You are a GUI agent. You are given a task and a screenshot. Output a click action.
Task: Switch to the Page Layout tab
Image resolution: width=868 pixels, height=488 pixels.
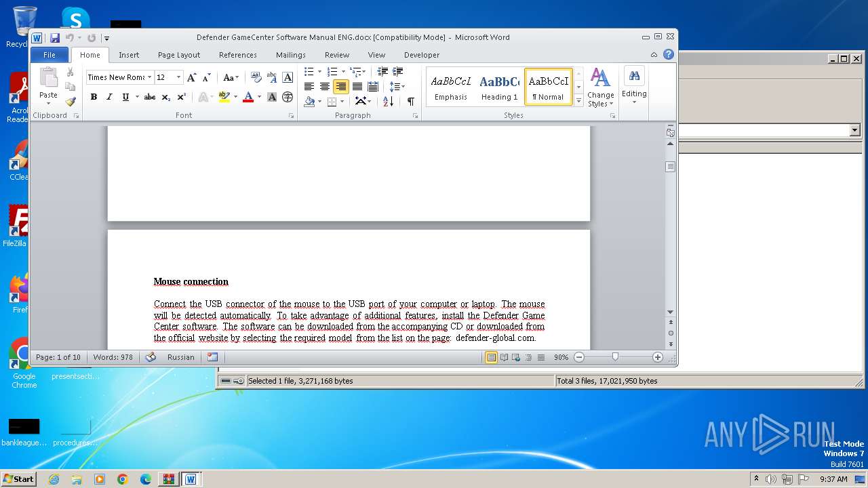(x=179, y=55)
